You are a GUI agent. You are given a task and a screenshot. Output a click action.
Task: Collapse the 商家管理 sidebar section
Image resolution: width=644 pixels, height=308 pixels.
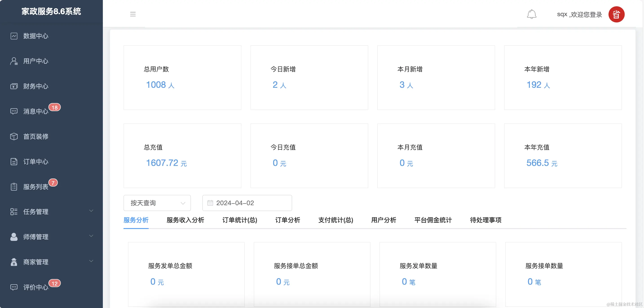pyautogui.click(x=36, y=262)
